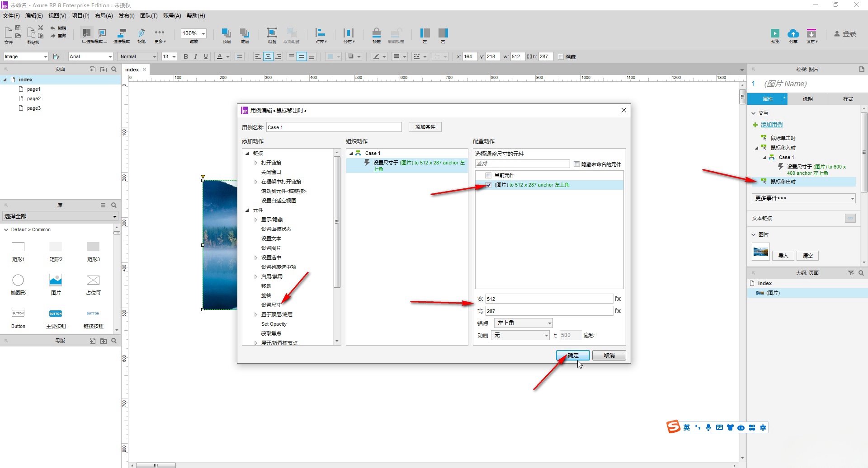Open the 锚点 anchor dropdown
Image resolution: width=868 pixels, height=468 pixels.
523,323
